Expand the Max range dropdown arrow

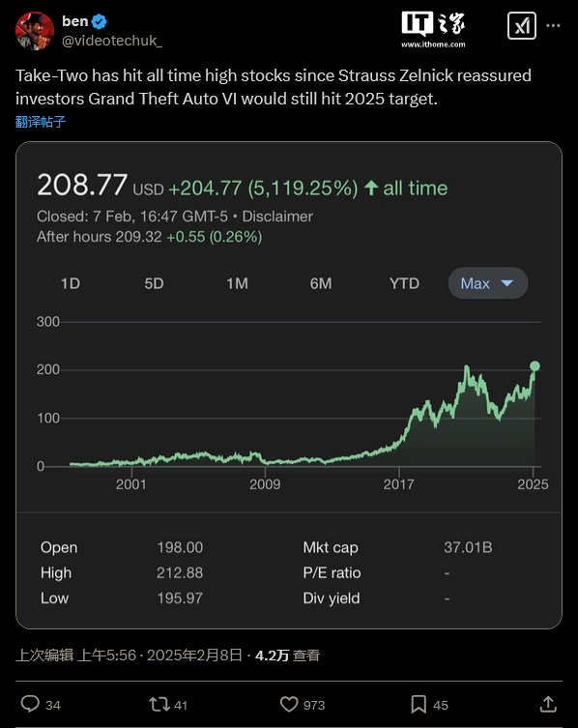point(507,283)
